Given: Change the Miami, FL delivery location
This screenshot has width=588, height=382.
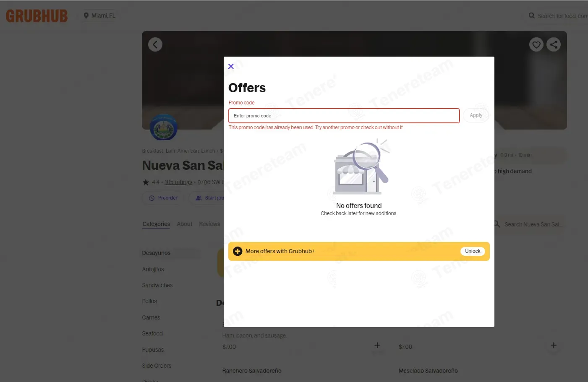Looking at the screenshot, I should (99, 16).
